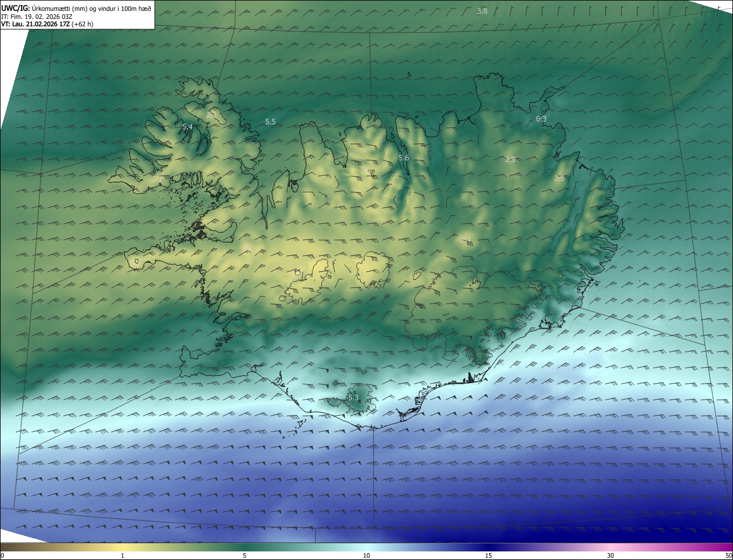The height and width of the screenshot is (560, 733).
Task: Click the value 2.9 in the northeast highlands
Action: (x=510, y=159)
